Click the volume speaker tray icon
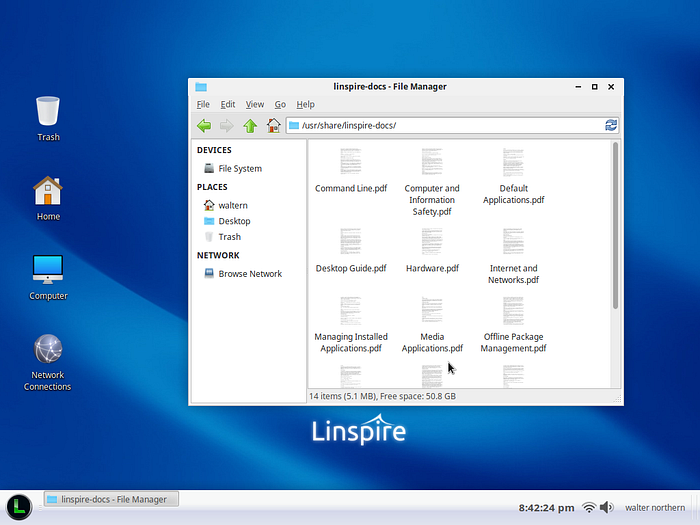Image resolution: width=700 pixels, height=525 pixels. 607,508
